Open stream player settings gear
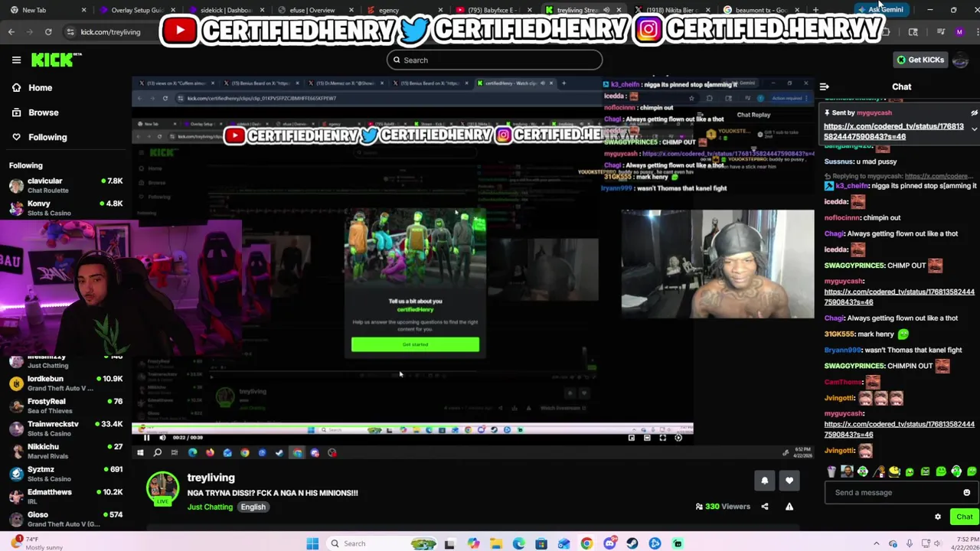 [x=678, y=438]
